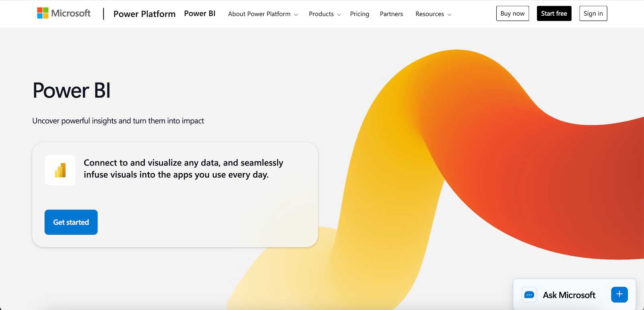Expand Ask Microsoft with the plus button
The image size is (644, 310).
pyautogui.click(x=619, y=294)
